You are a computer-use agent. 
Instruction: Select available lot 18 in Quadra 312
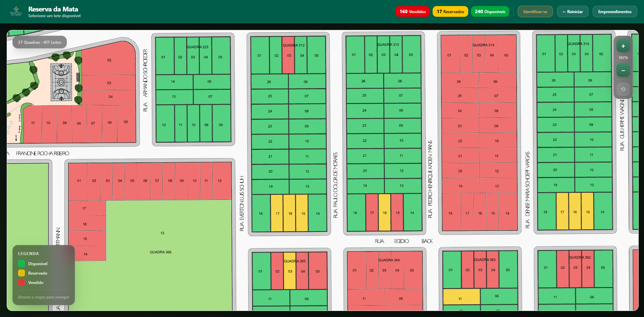(x=261, y=213)
